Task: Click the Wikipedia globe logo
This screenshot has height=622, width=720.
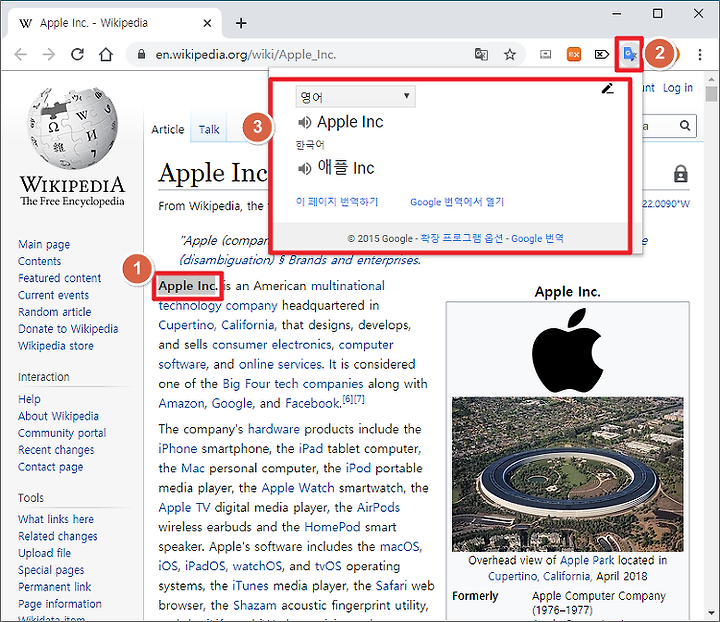Action: coord(72,128)
